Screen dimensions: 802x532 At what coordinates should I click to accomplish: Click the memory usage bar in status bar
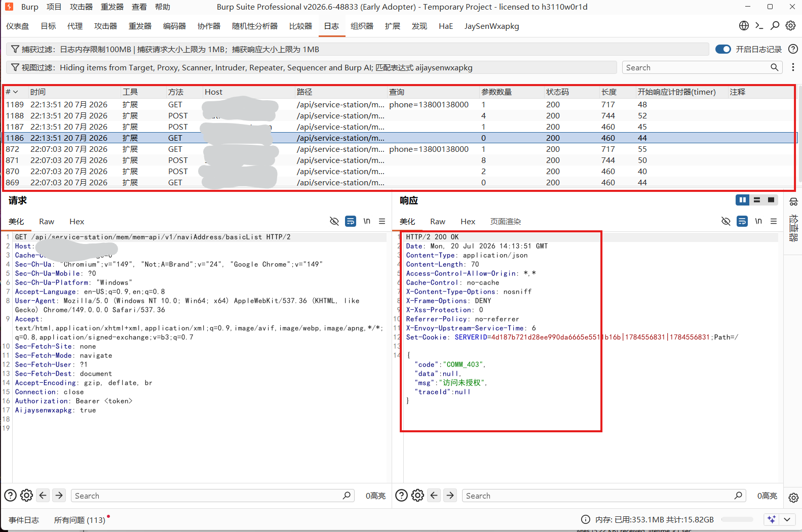(737, 519)
